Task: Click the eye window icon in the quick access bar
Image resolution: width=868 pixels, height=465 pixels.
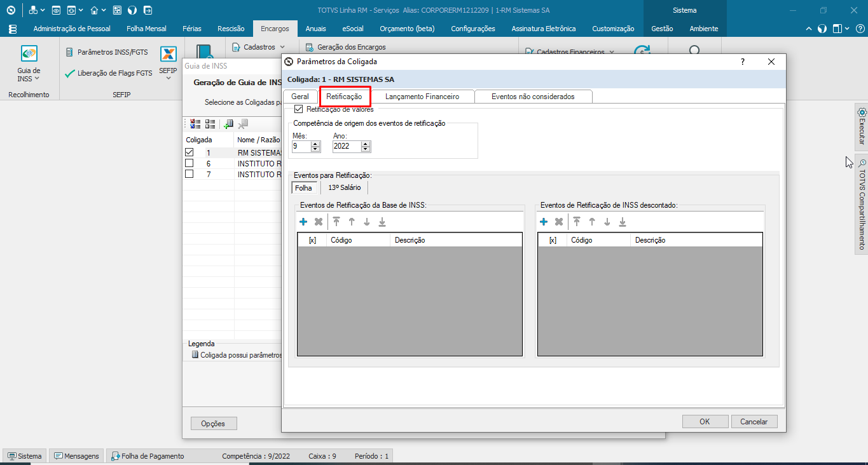Action: [56, 10]
